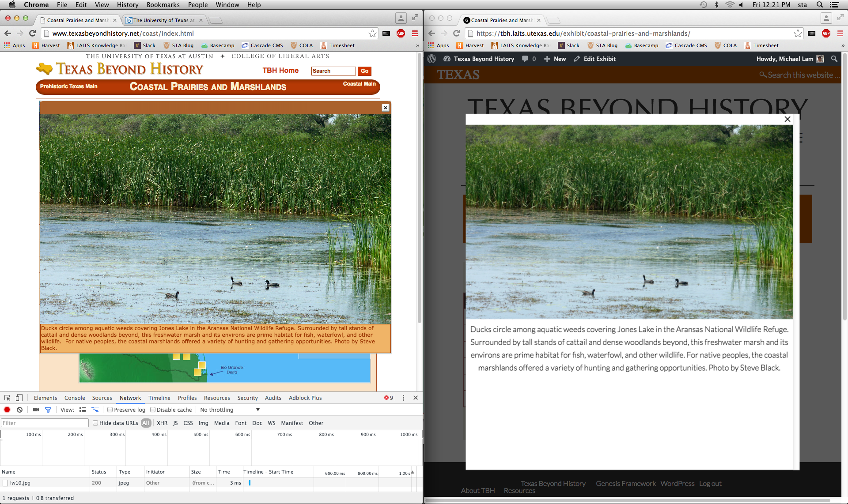Stop network recording with the red dot
The height and width of the screenshot is (504, 848).
click(x=7, y=410)
